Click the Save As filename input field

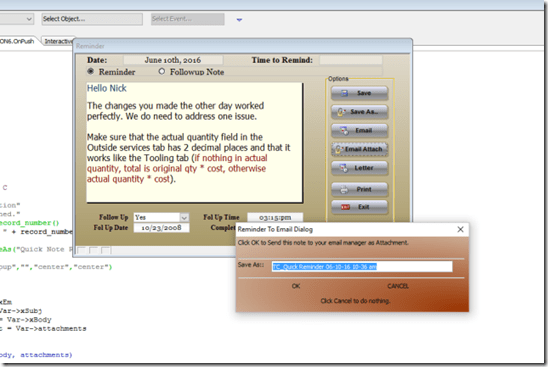362,267
